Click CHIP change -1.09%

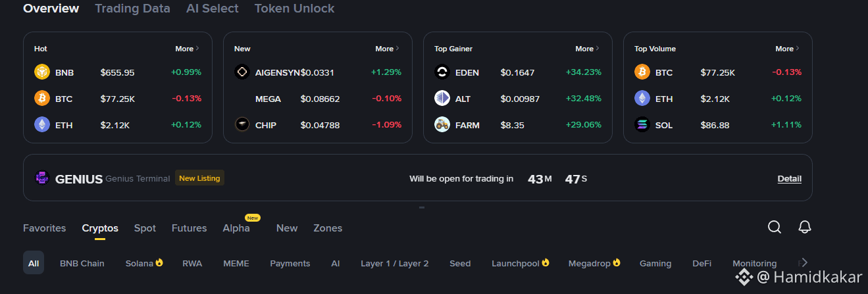click(x=387, y=125)
